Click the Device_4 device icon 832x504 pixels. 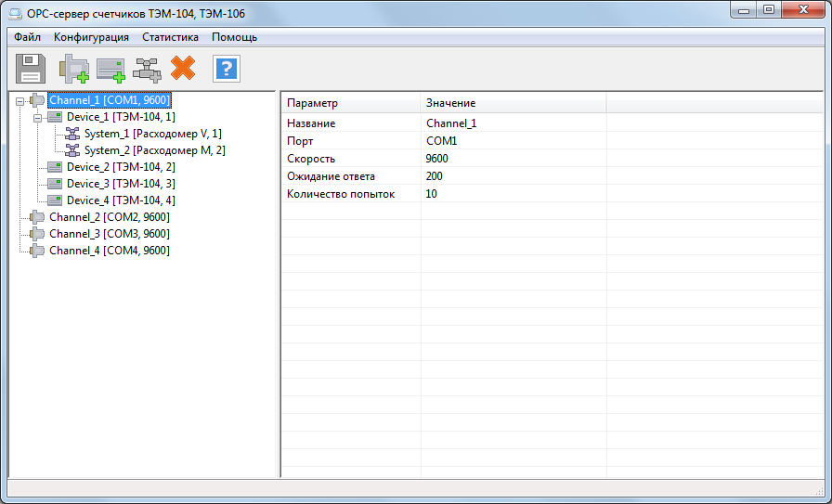click(x=55, y=200)
